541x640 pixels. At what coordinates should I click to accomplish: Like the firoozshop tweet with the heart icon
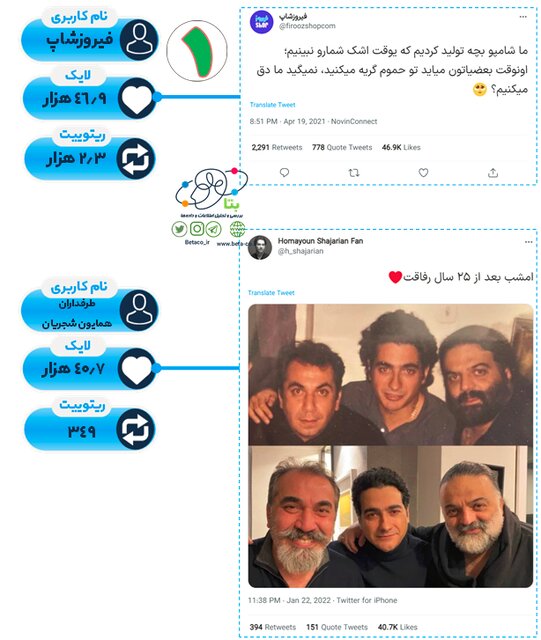pyautogui.click(x=423, y=173)
